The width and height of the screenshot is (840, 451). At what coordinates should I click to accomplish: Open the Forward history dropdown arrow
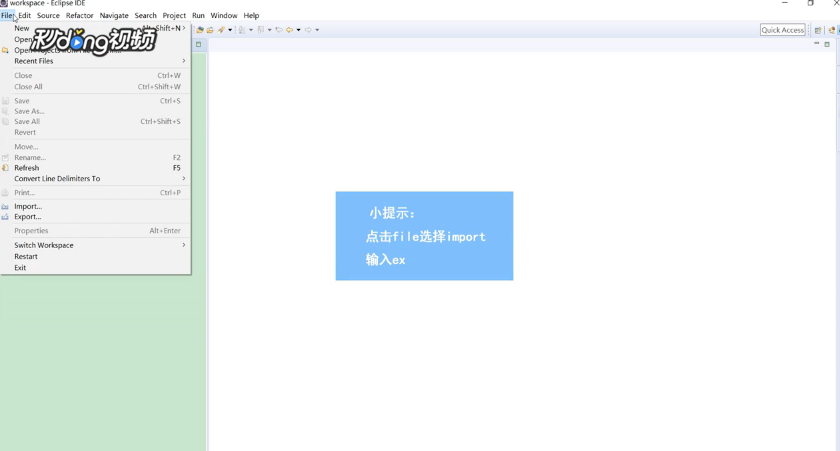click(317, 30)
